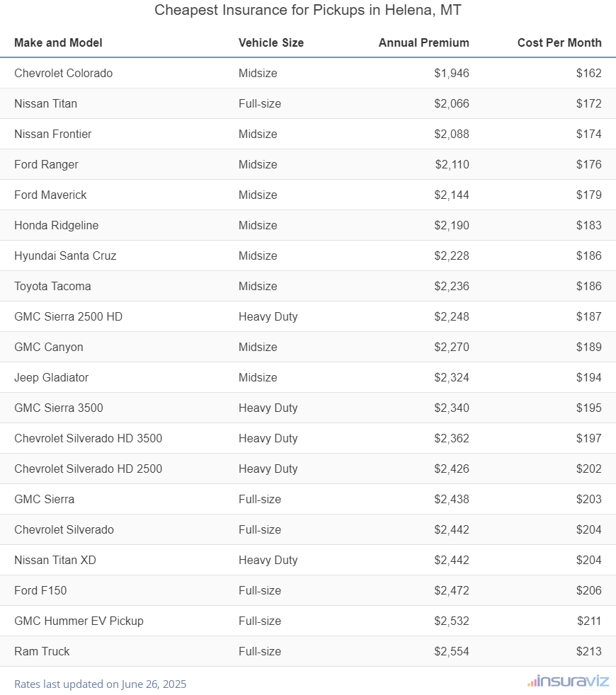Image resolution: width=616 pixels, height=695 pixels.
Task: Click the Chevrolet Silverado HD 3500 entry
Action: tap(88, 438)
